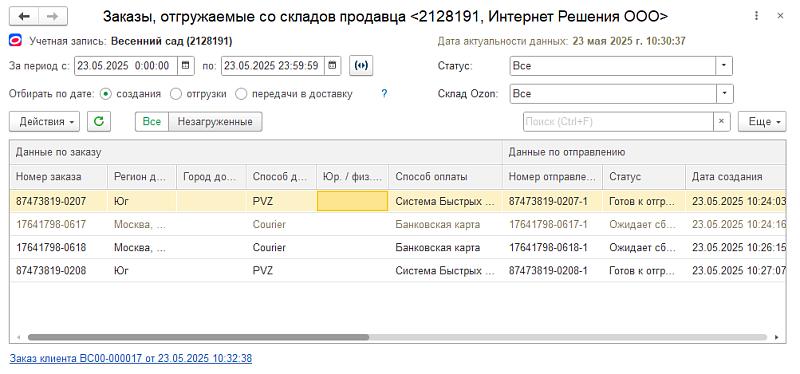
Task: Open calendar for period end date
Action: tap(333, 66)
